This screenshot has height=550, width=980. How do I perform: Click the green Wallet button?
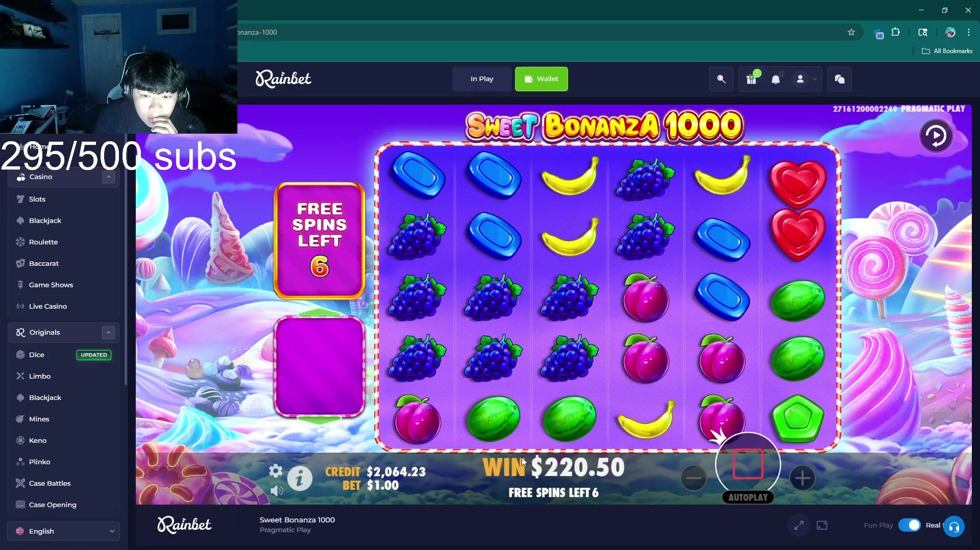click(x=541, y=79)
